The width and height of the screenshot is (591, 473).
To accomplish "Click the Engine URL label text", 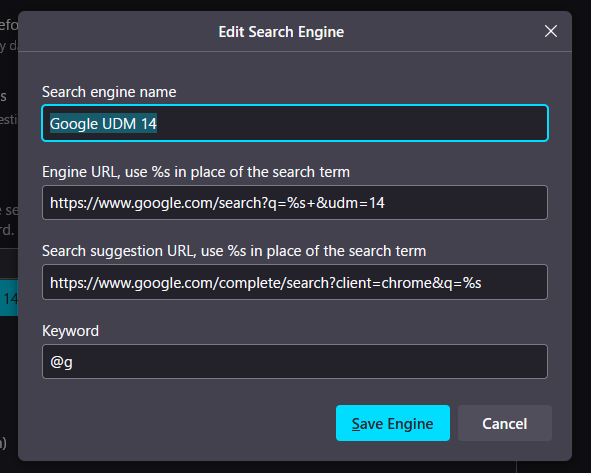I will pyautogui.click(x=196, y=172).
